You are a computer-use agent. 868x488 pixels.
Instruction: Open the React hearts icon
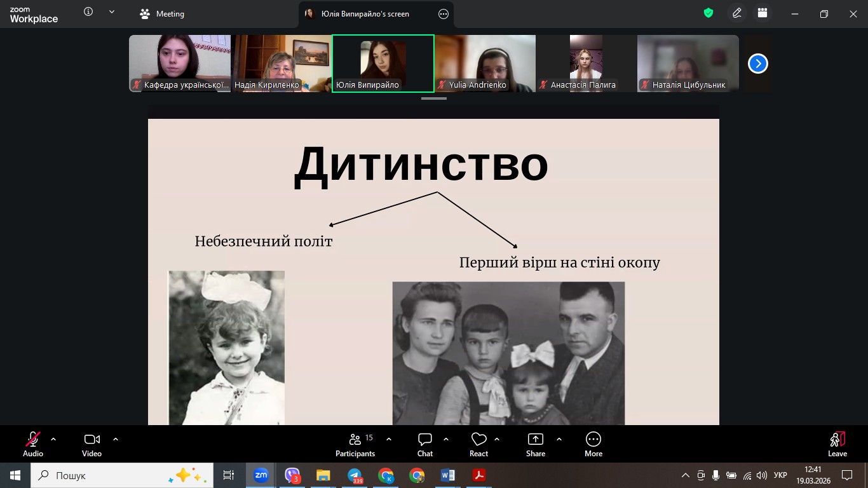pyautogui.click(x=478, y=444)
